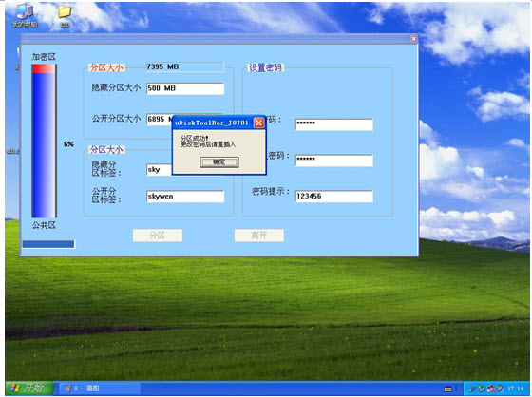Open the yellow folder icon on the desktop

click(x=65, y=15)
